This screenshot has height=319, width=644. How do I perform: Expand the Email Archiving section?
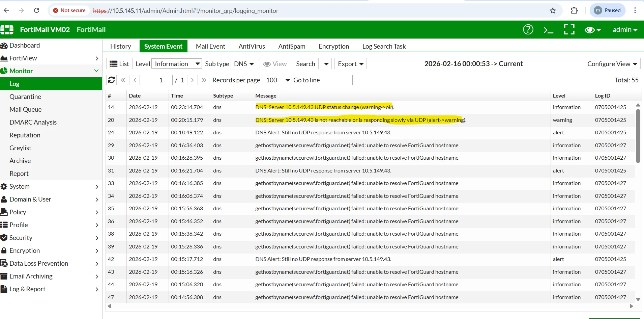51,276
